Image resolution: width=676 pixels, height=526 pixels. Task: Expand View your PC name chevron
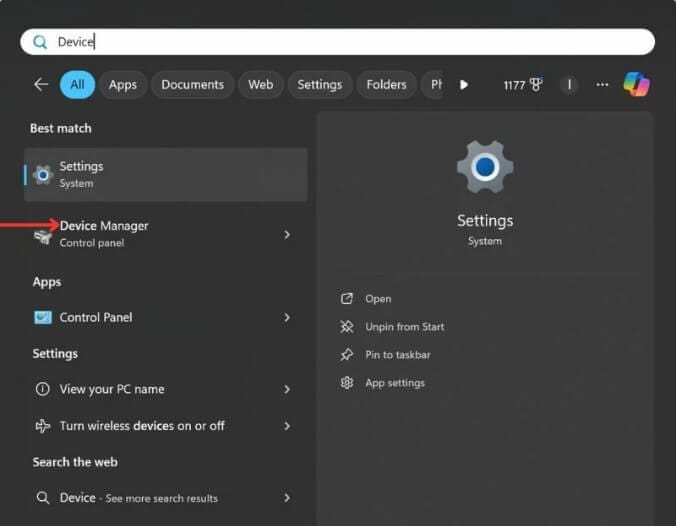(287, 389)
